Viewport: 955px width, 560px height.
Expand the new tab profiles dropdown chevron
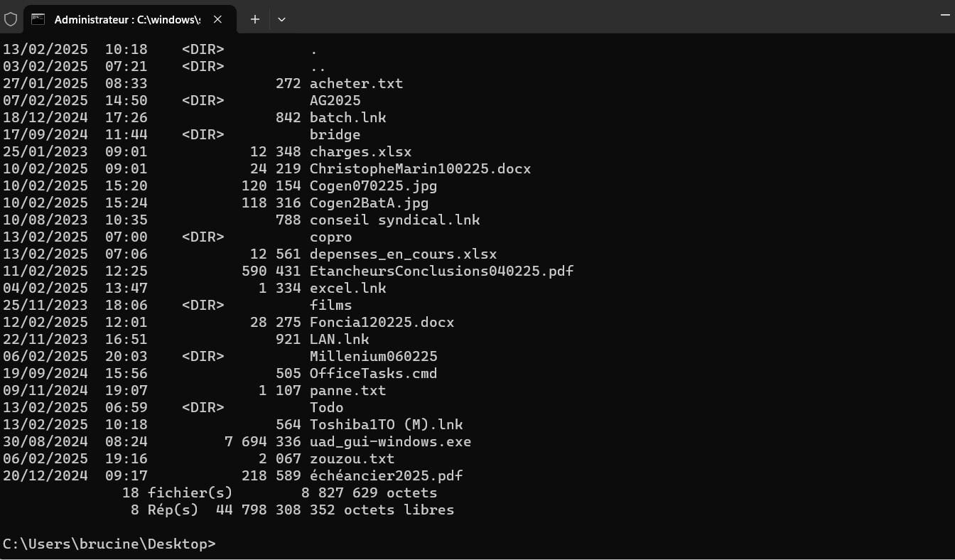click(x=281, y=19)
